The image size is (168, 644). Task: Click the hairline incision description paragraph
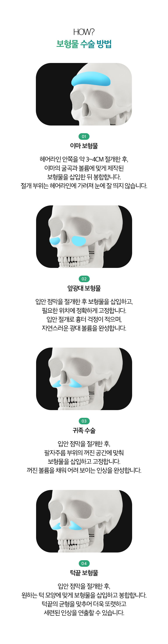84,172
